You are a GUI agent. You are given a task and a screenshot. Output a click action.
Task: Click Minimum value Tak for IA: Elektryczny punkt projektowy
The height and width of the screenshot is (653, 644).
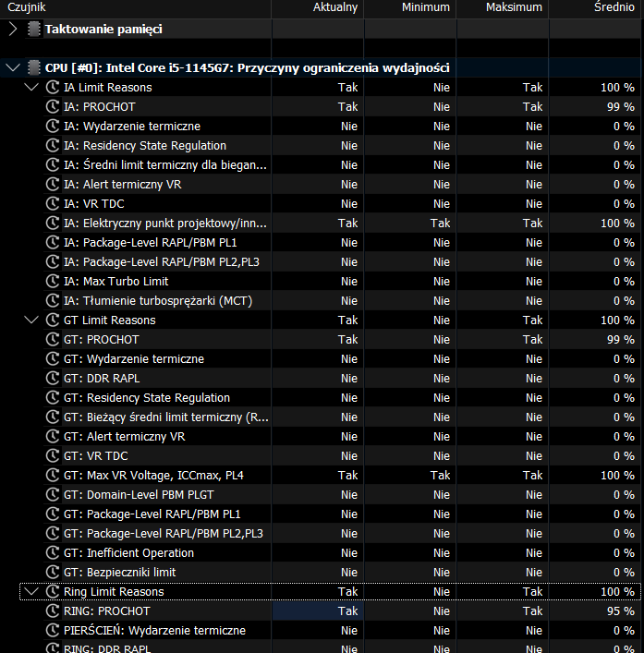[441, 224]
